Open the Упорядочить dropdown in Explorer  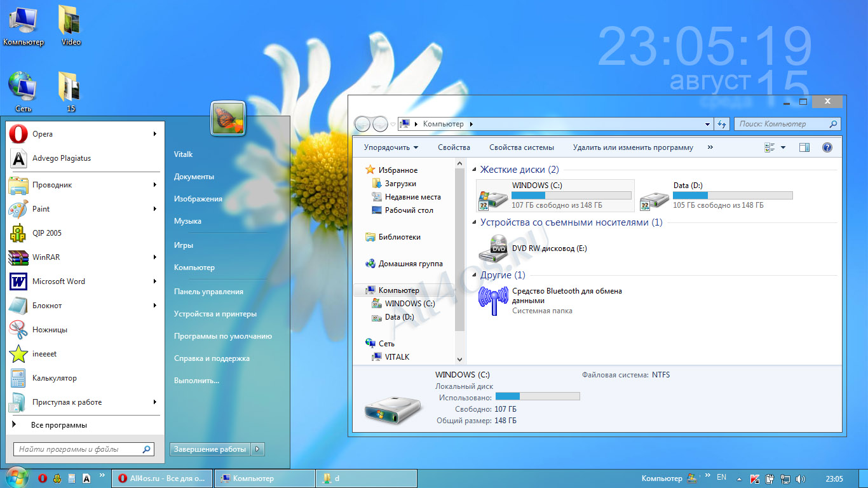tap(391, 147)
